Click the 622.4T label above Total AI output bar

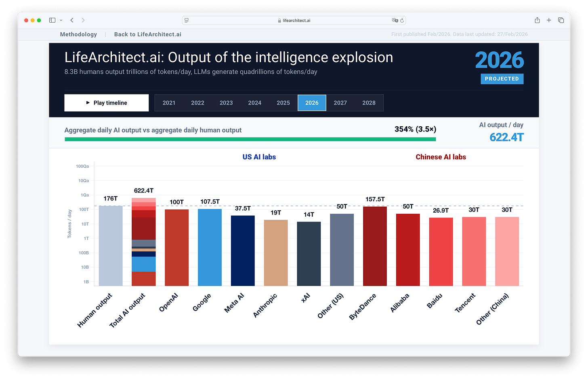pos(144,190)
